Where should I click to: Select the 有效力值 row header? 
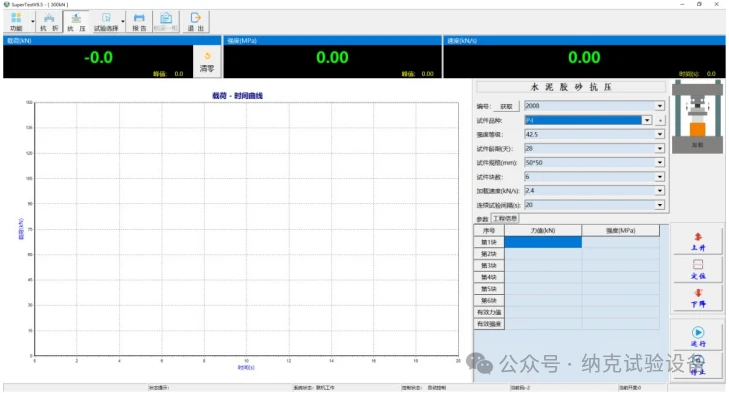coord(489,312)
